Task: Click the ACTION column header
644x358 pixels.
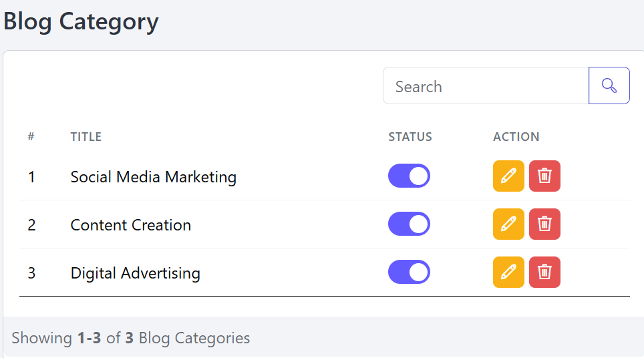Action: tap(516, 137)
